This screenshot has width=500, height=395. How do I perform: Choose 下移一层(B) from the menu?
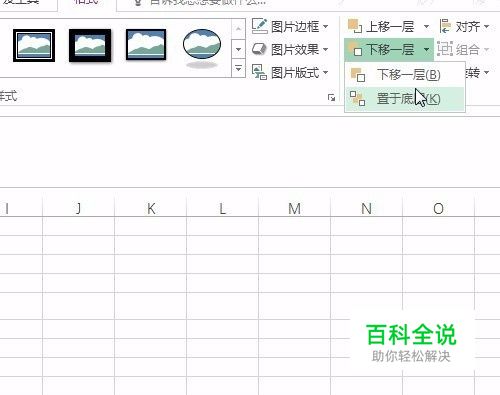point(405,75)
